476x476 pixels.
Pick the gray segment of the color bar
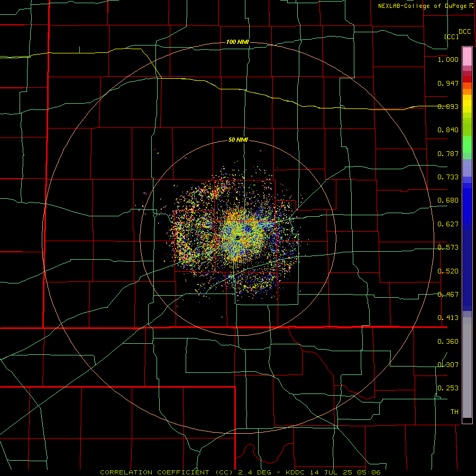pos(467,368)
